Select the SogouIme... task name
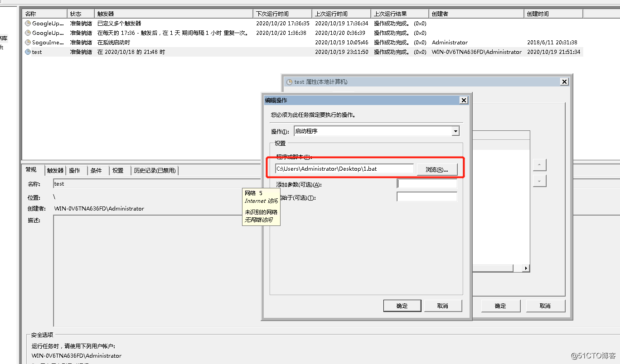620x364 pixels. (x=48, y=43)
